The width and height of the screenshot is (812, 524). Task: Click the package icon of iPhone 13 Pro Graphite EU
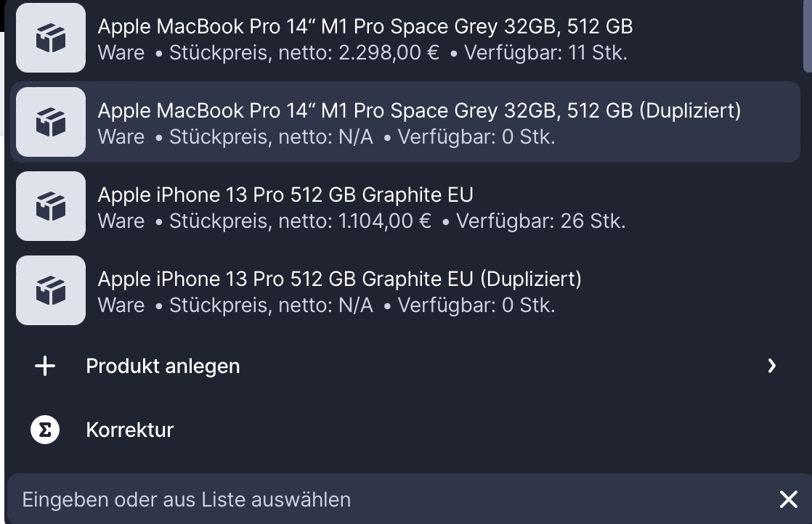point(51,206)
